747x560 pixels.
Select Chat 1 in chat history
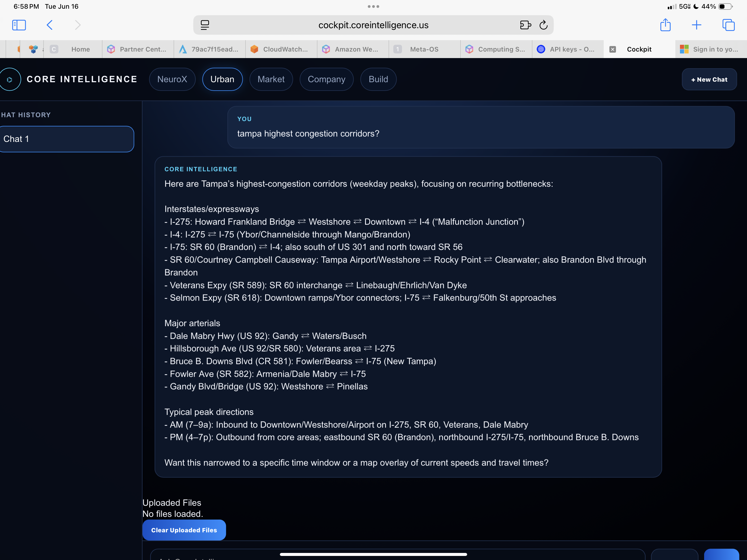tap(67, 139)
